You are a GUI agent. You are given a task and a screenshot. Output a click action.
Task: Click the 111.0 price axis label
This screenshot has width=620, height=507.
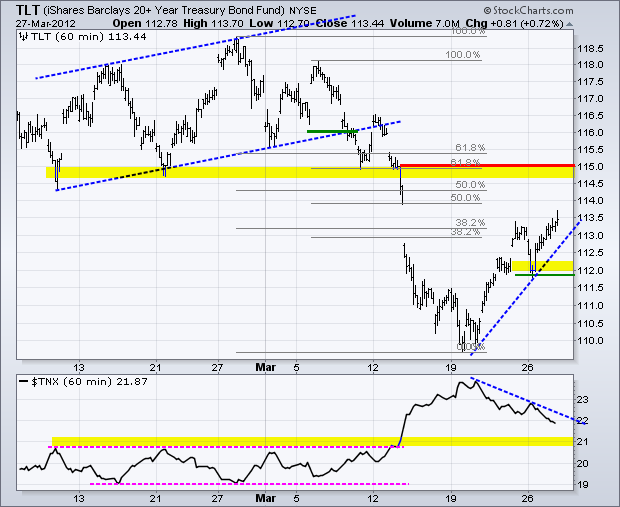pos(590,306)
